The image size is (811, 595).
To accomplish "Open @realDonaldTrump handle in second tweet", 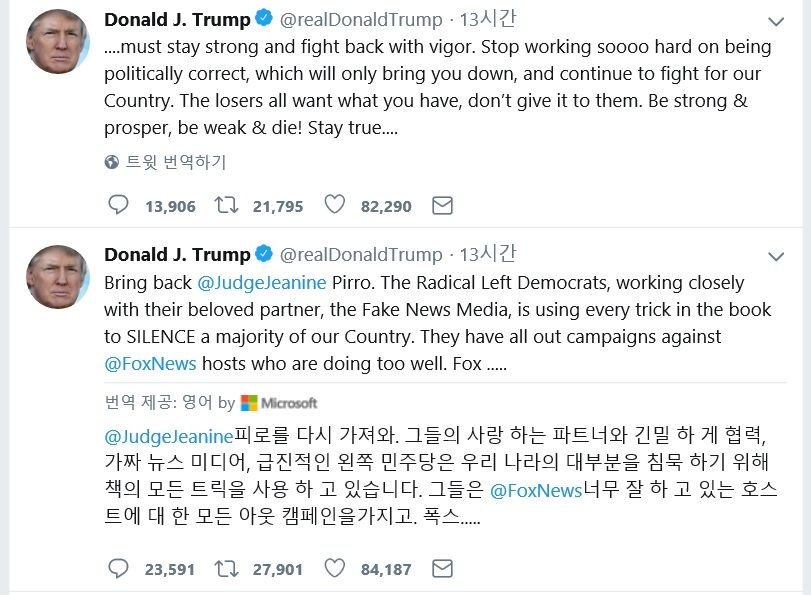I will click(360, 255).
